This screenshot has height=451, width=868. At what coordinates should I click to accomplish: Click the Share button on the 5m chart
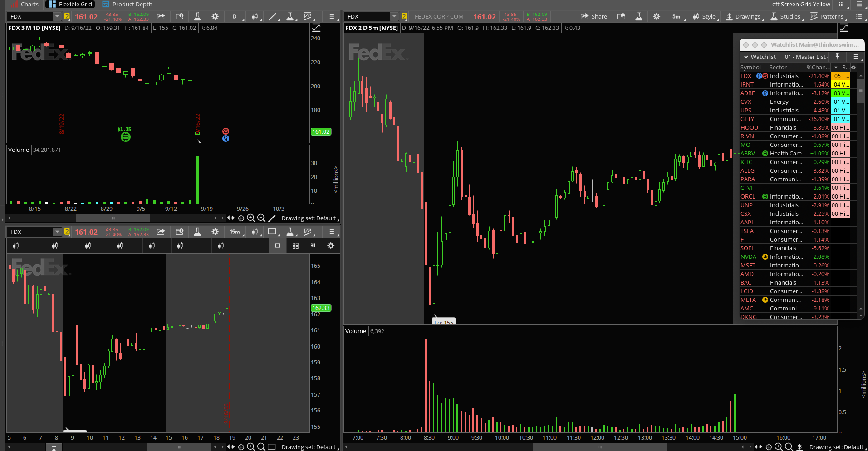tap(593, 16)
